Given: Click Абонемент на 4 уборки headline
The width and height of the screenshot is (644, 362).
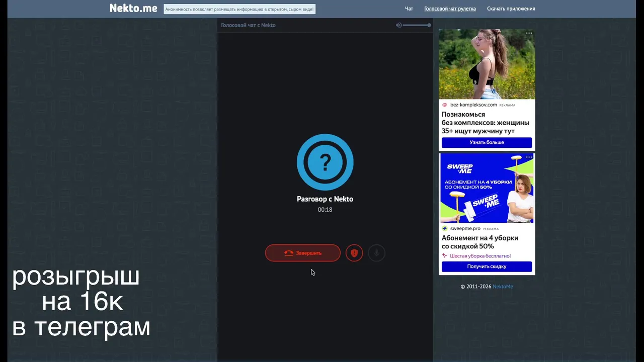Looking at the screenshot, I should coord(480,242).
